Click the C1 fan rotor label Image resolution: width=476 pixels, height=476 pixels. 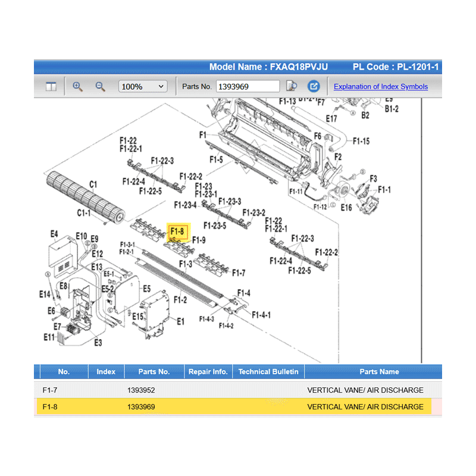point(93,184)
